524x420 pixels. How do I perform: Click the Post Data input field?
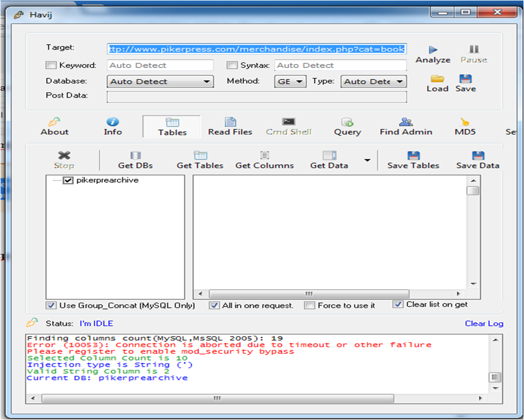pyautogui.click(x=257, y=97)
